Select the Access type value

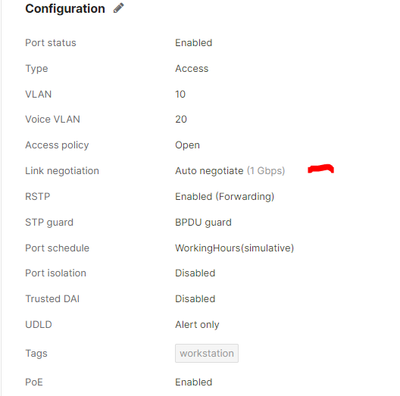(x=192, y=69)
